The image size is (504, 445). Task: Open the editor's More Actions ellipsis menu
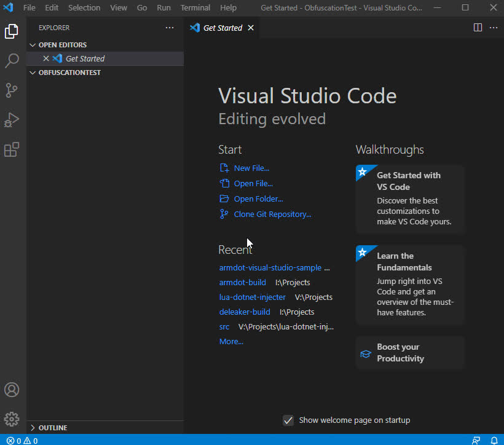[x=494, y=28]
